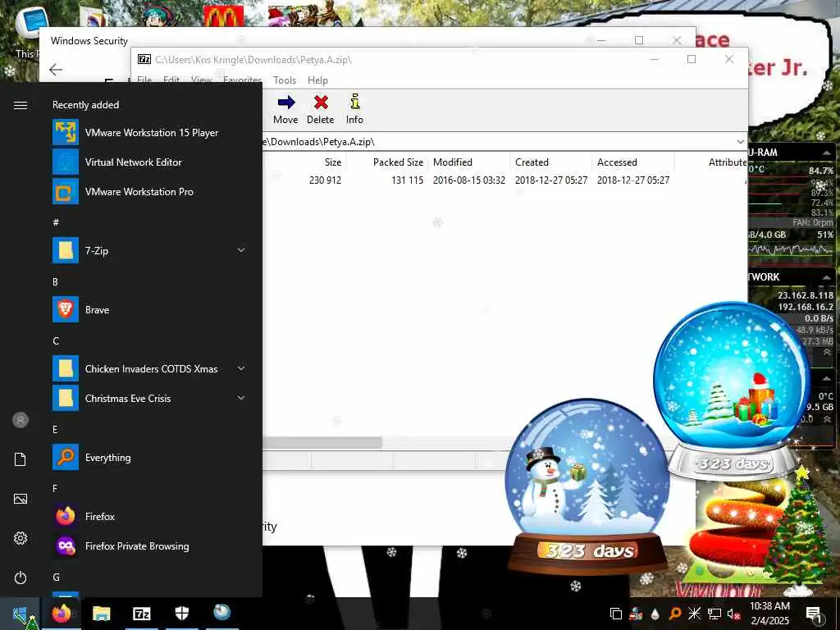The height and width of the screenshot is (630, 840).
Task: Click the snowflake tray icon
Action: pos(695,614)
